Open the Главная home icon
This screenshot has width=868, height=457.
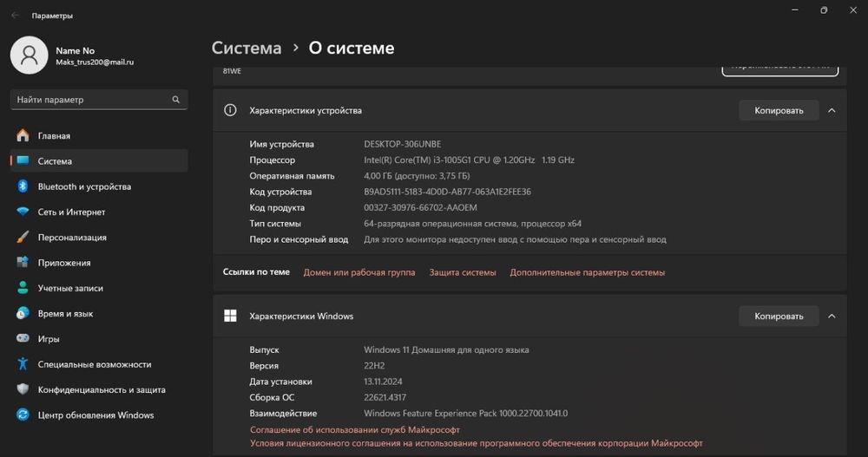[23, 135]
